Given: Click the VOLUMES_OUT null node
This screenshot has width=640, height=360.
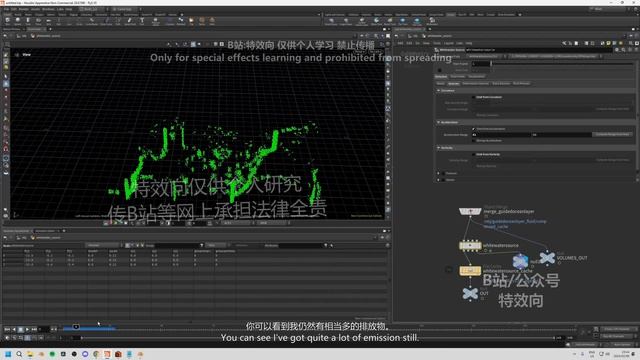Looking at the screenshot, I should coord(547,258).
